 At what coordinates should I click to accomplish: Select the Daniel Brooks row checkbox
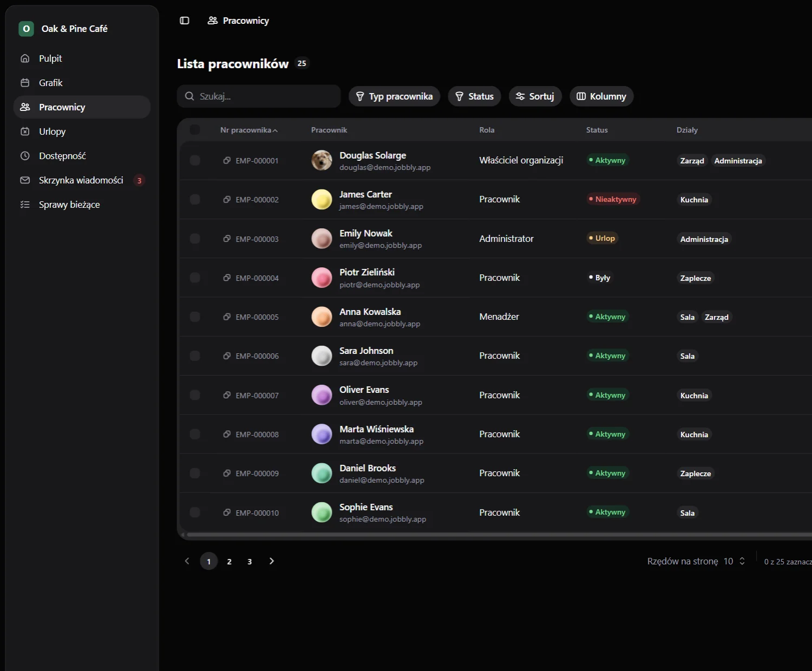(x=195, y=473)
